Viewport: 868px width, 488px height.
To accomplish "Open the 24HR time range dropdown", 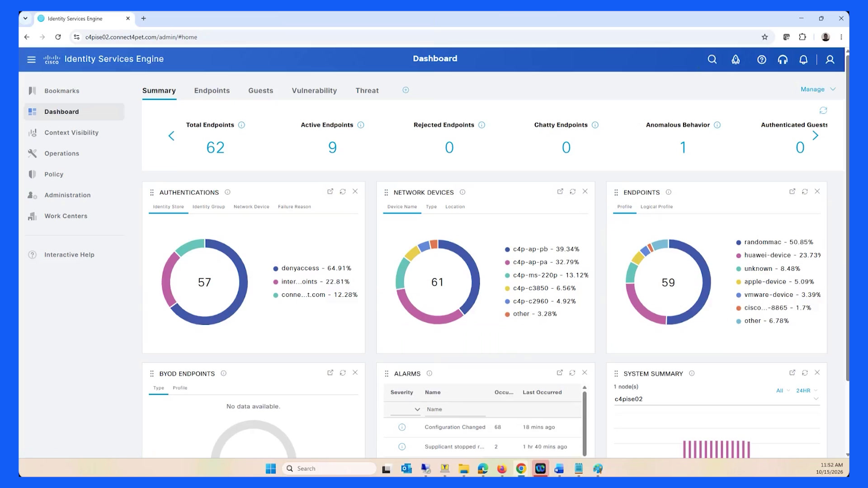I will pos(807,390).
